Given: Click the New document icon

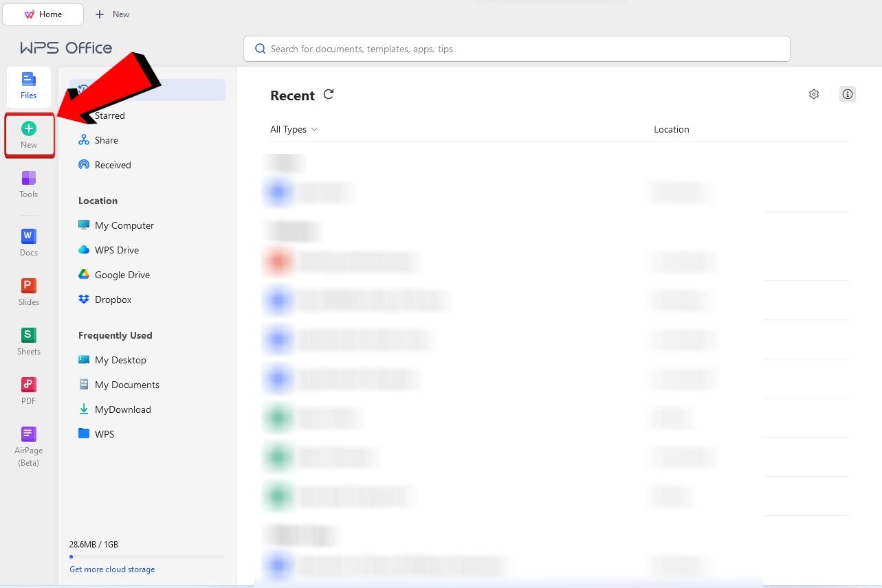Looking at the screenshot, I should 28,134.
